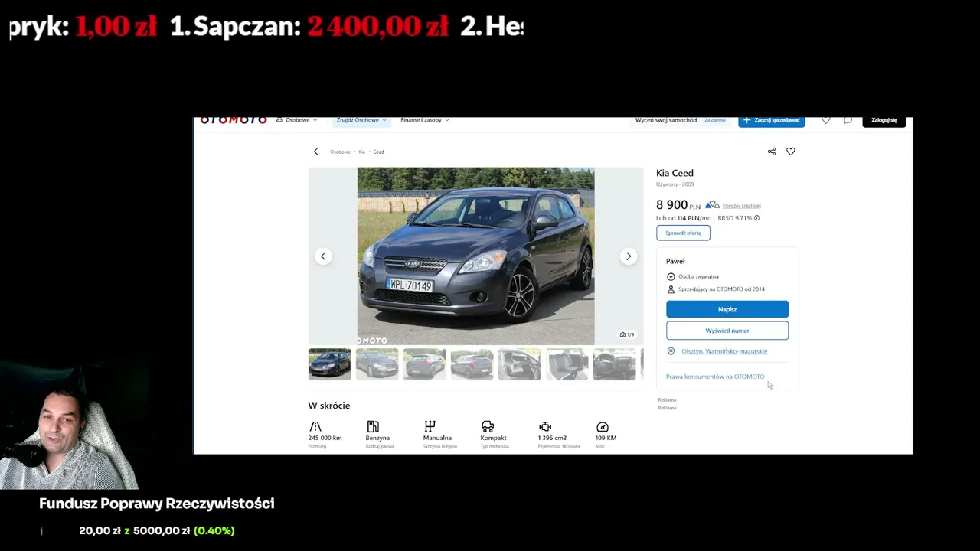Click the main Kia Ceed photo

[x=475, y=256]
